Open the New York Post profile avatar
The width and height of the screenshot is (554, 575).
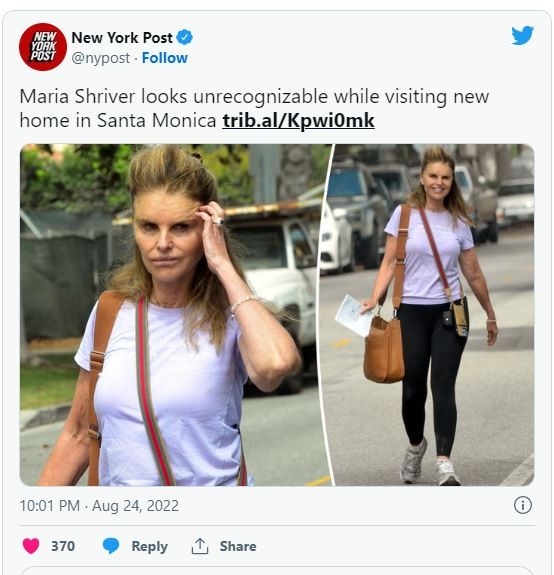tap(43, 47)
